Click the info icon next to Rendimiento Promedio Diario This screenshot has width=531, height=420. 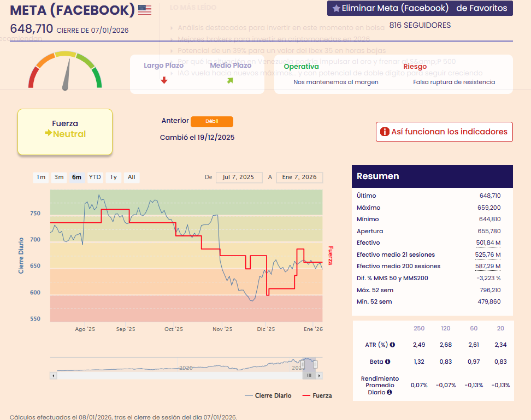pos(390,392)
